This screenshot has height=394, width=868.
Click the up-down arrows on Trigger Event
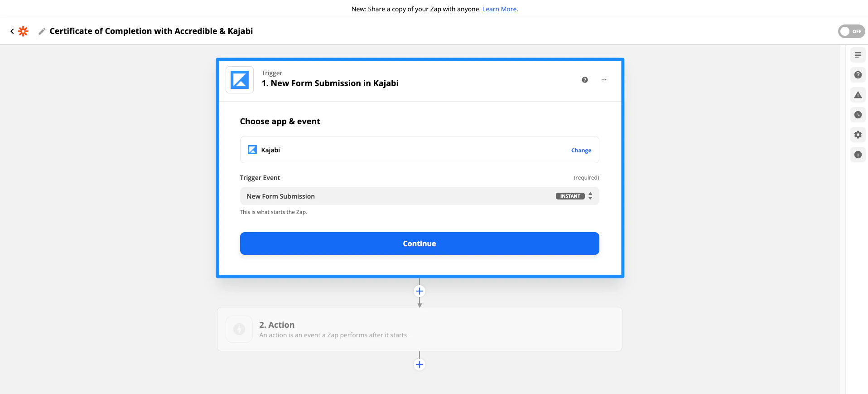590,196
